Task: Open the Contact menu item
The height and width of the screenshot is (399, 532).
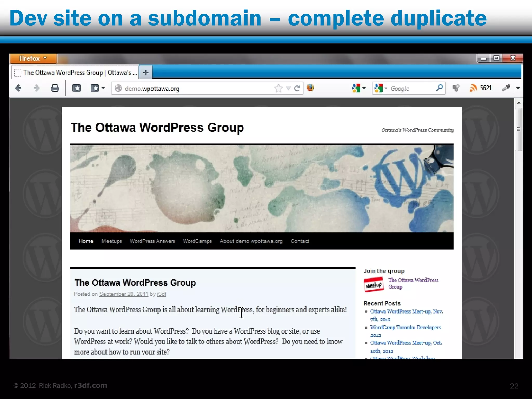Action: tap(300, 241)
